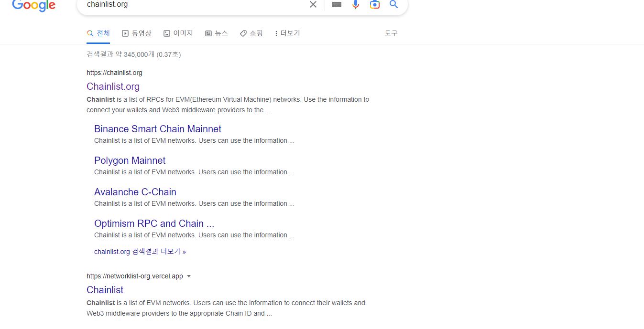Click the https://chainlist.org URL text

click(x=114, y=73)
